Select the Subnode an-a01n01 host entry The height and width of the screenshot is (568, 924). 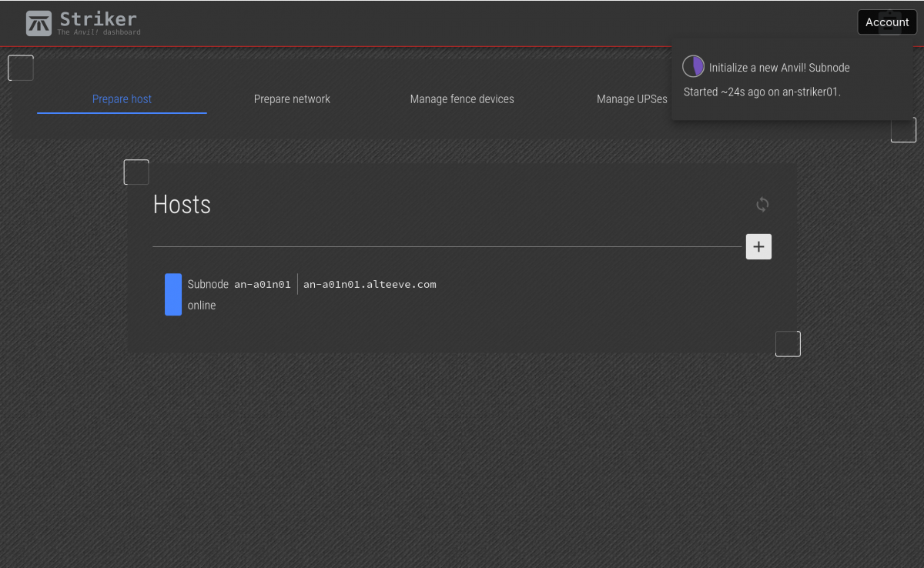(x=239, y=285)
